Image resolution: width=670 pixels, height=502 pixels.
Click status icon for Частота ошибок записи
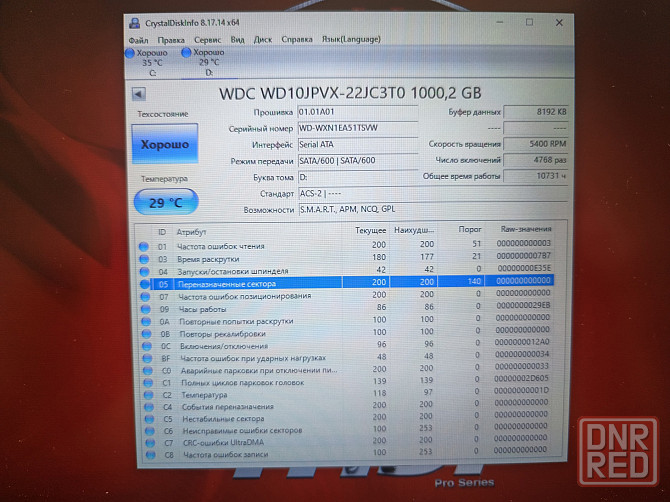pyautogui.click(x=151, y=455)
